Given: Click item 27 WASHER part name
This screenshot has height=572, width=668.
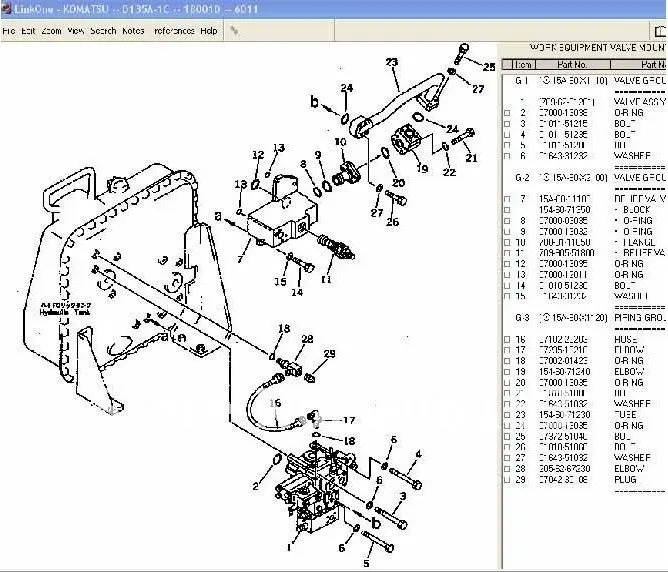Looking at the screenshot, I should (632, 458).
